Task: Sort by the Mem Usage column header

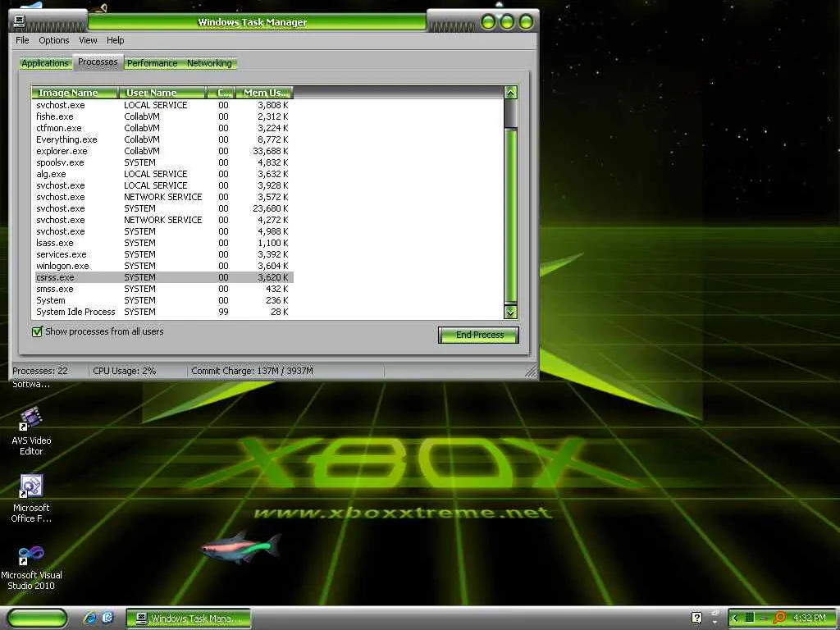Action: [x=265, y=93]
